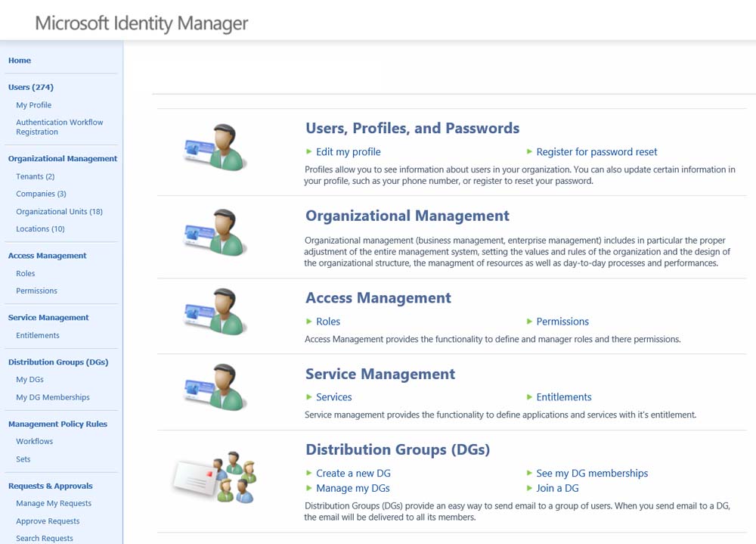Image resolution: width=756 pixels, height=544 pixels.
Task: Click the Edit my profile link
Action: (x=348, y=152)
